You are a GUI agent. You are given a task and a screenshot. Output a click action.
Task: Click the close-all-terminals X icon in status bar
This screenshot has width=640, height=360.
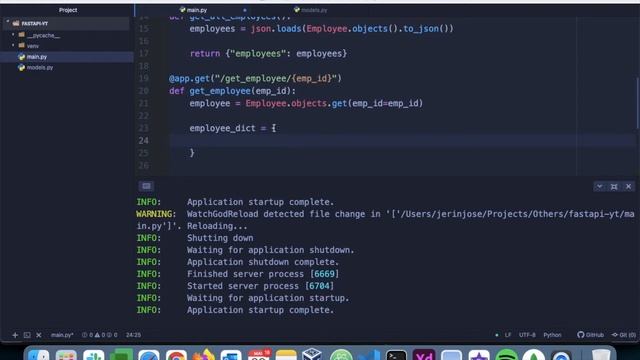(39, 335)
